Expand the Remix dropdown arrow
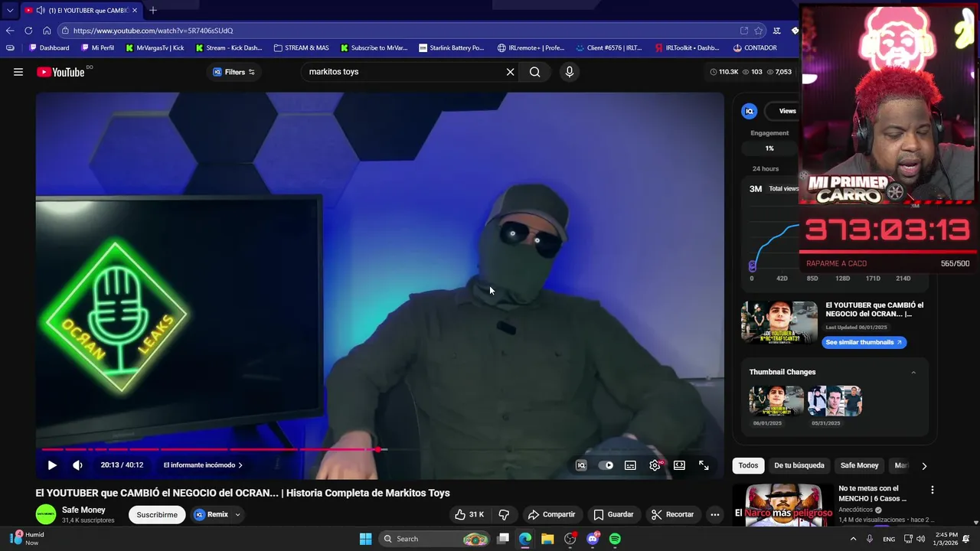Screen dimensions: 980x551 [237, 514]
